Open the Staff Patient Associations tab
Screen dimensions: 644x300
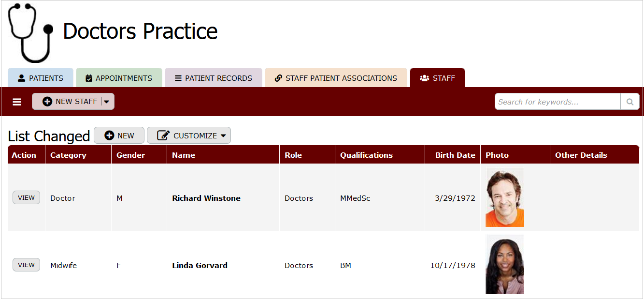336,78
